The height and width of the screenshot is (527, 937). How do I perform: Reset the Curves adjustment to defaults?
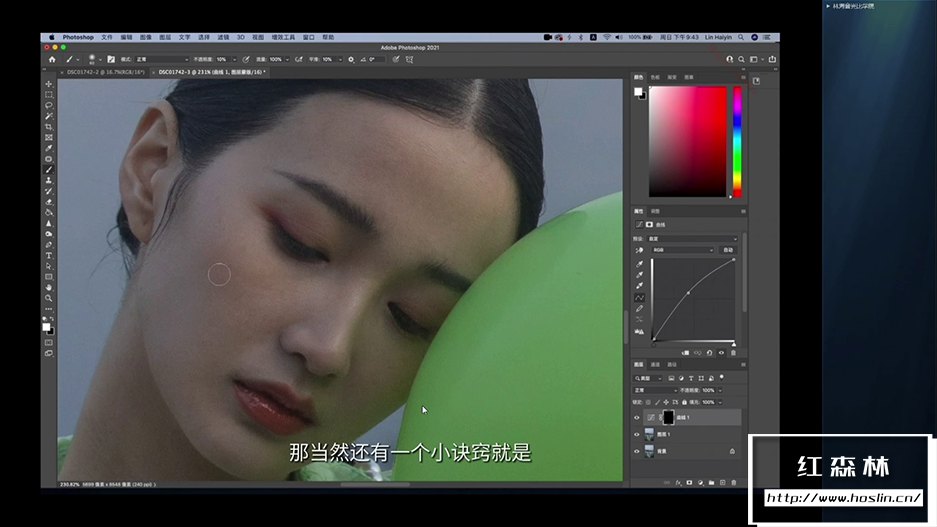709,353
